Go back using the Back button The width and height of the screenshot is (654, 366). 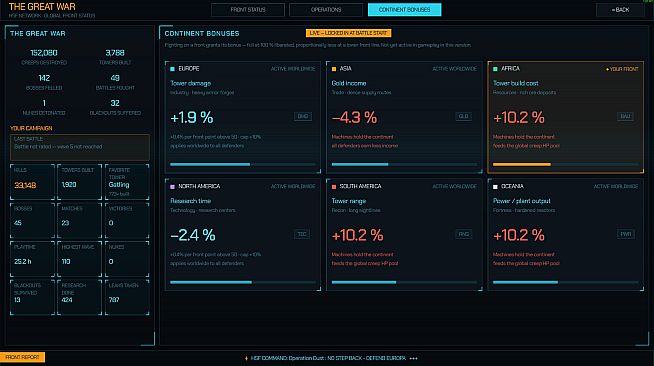pyautogui.click(x=620, y=10)
